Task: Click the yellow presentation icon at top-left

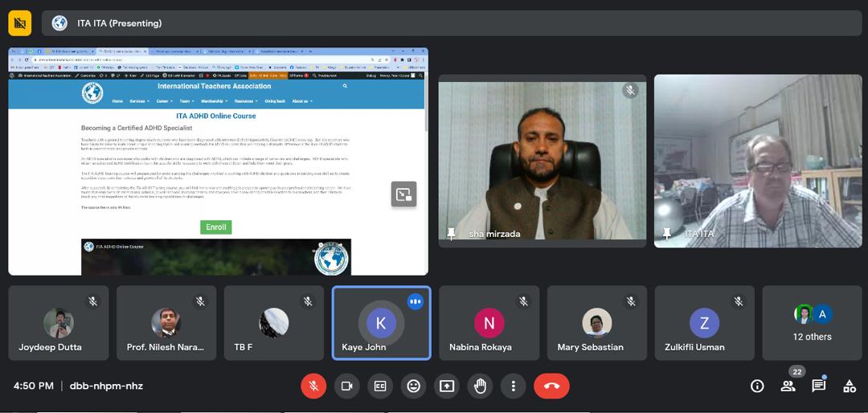Action: (x=20, y=23)
